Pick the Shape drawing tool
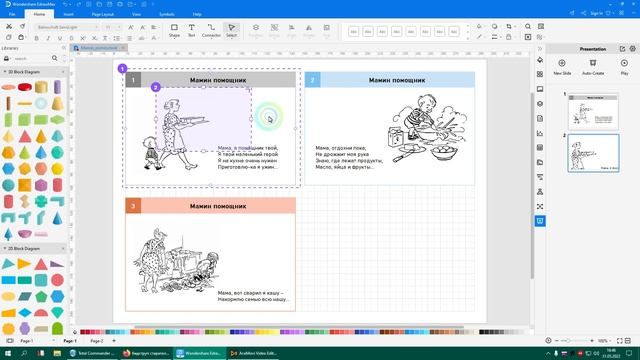Screen dimensions: 640x360 pyautogui.click(x=174, y=31)
